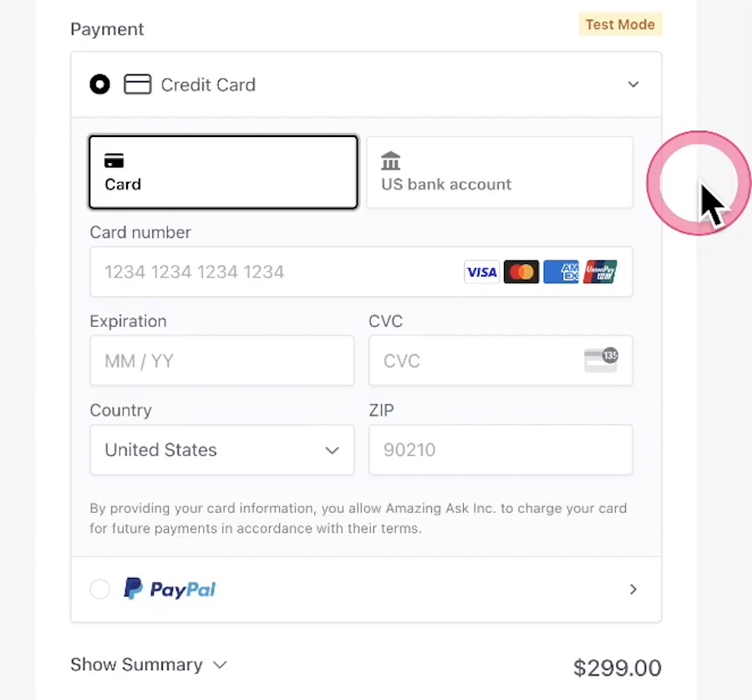Switch to the US bank account tab
The height and width of the screenshot is (700, 752).
point(499,172)
